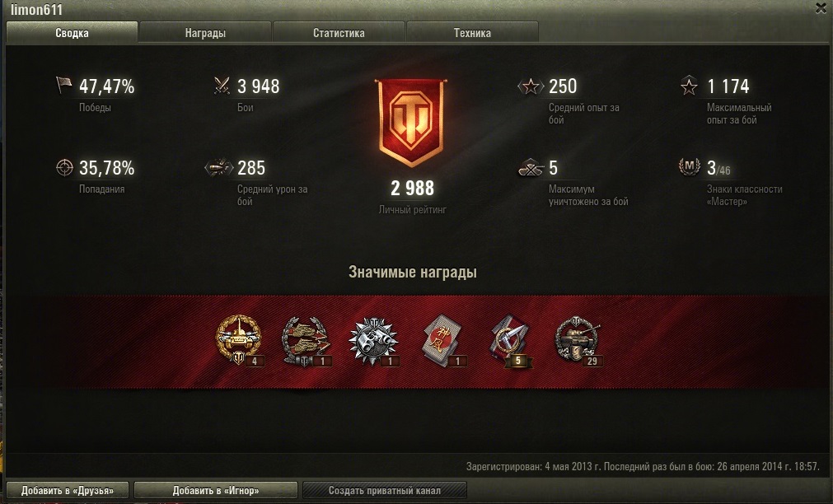The width and height of the screenshot is (833, 504).
Task: Click the crossed swords battles icon
Action: 222,86
